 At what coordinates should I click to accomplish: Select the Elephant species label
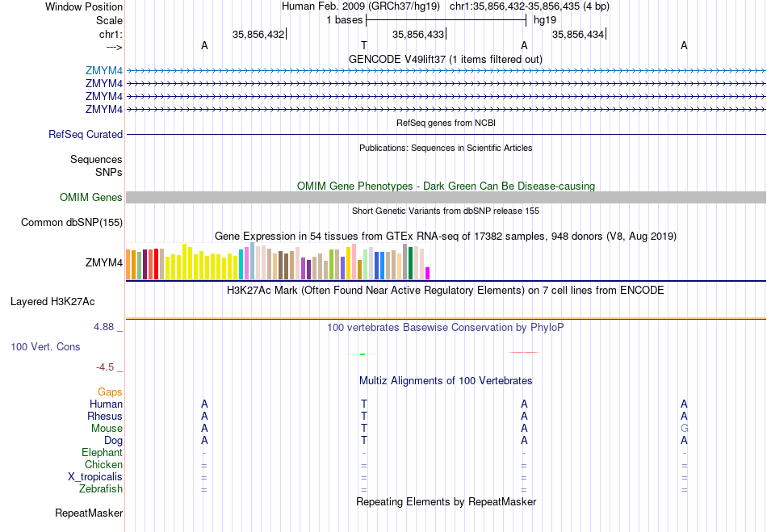pyautogui.click(x=103, y=453)
